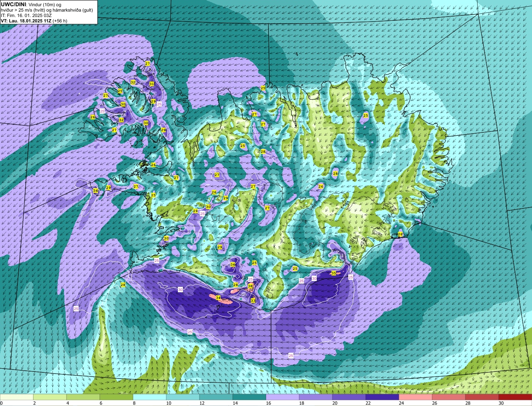Pick the 14–16 dark teal color scale segment
Viewport: 532px width, 406px height.
point(249,397)
